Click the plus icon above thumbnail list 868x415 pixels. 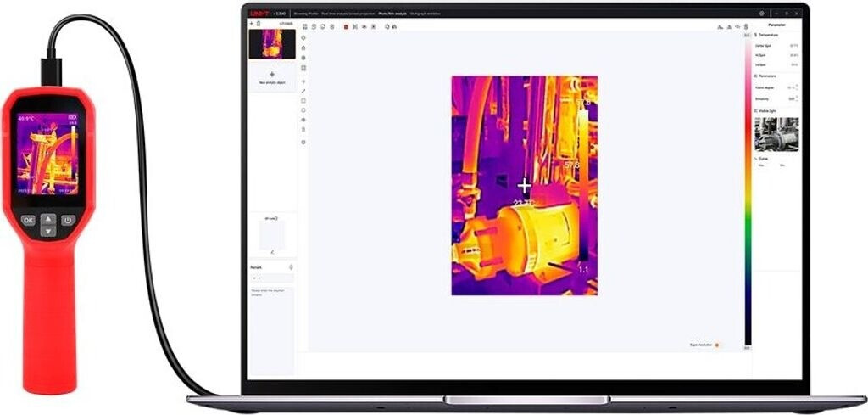pyautogui.click(x=251, y=24)
